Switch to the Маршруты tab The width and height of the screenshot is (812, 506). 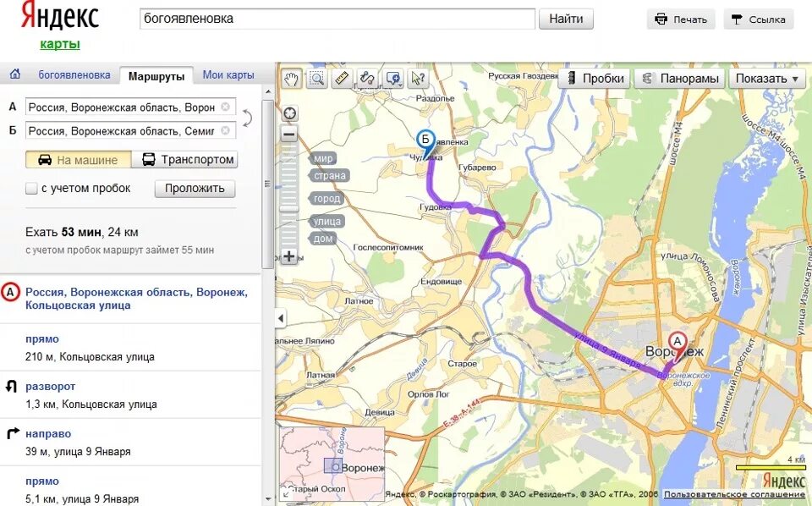156,76
